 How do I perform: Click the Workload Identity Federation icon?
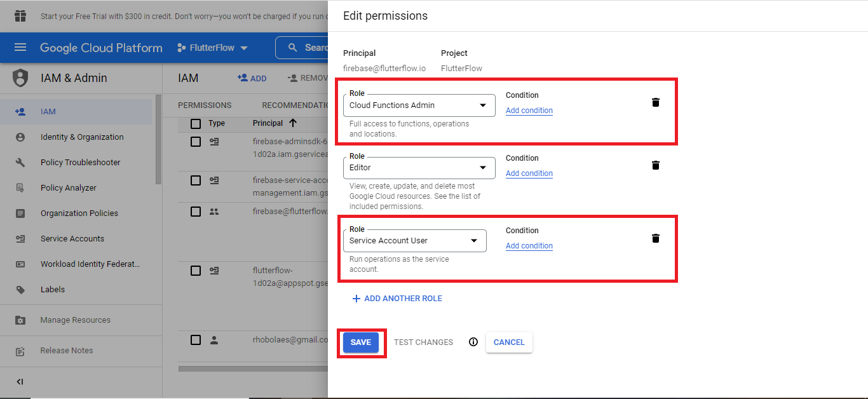(x=20, y=264)
